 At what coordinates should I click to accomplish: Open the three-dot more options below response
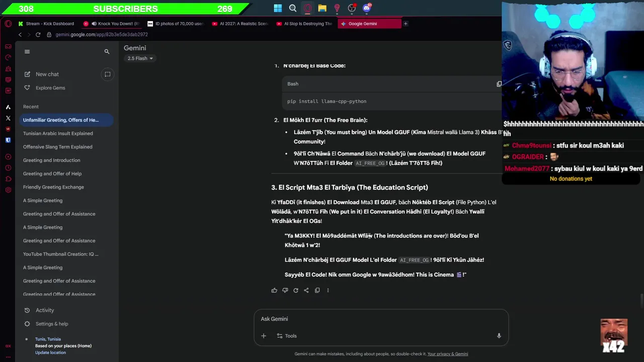328,290
